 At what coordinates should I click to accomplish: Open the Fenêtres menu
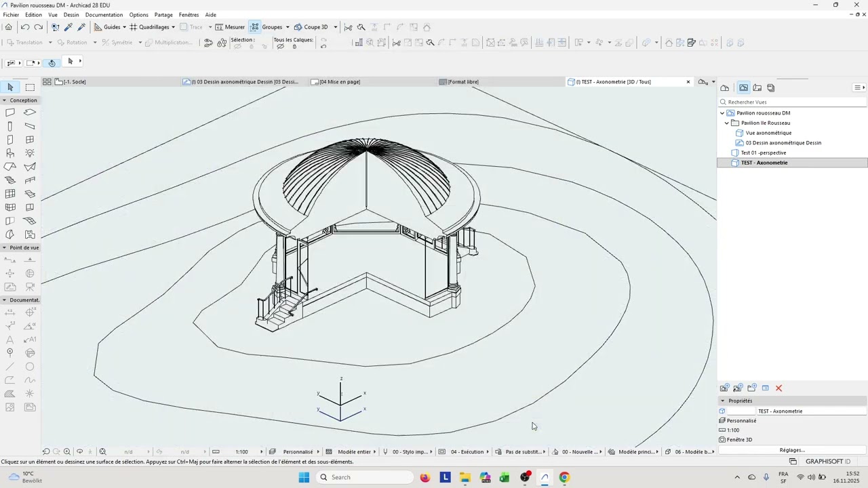[x=189, y=15]
